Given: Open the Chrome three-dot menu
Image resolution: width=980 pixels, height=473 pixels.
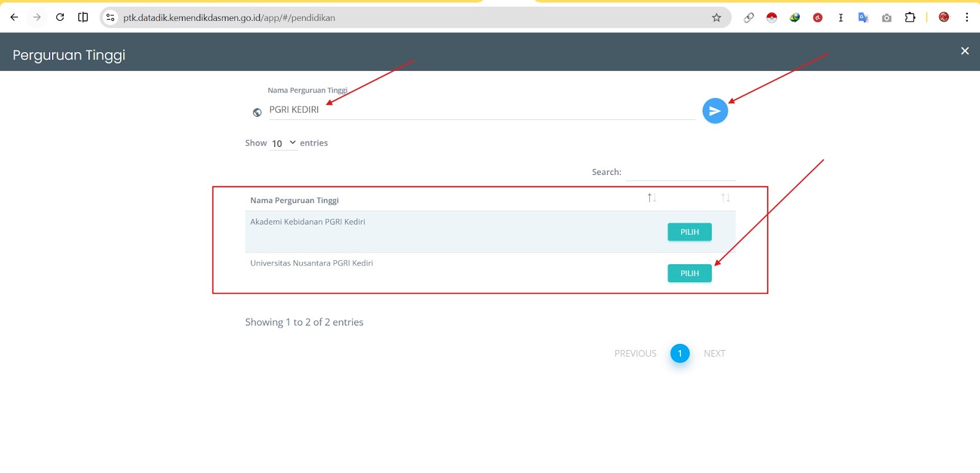Looking at the screenshot, I should [967, 17].
